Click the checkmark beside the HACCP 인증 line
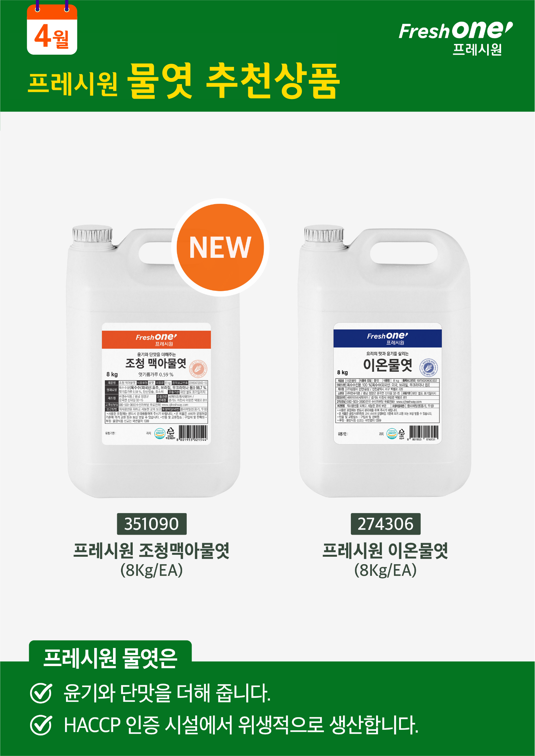 coord(41,725)
